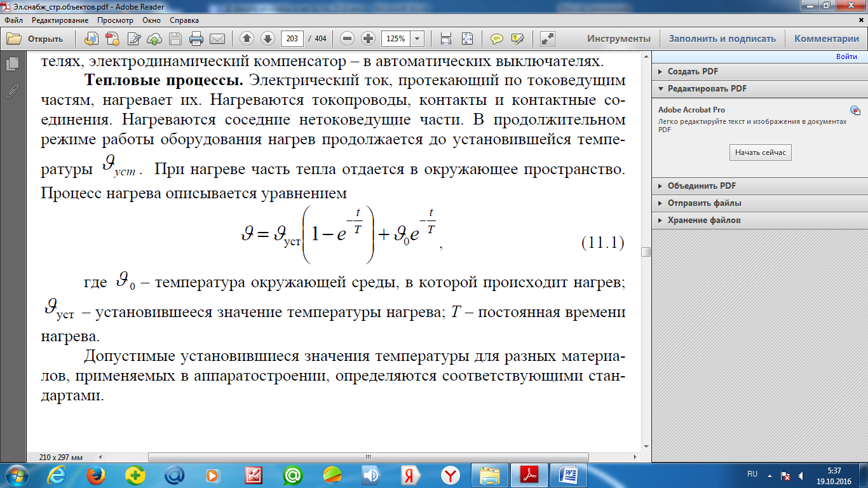This screenshot has width=868, height=488.
Task: Open Windows Explorer folder in taskbar
Action: (491, 475)
